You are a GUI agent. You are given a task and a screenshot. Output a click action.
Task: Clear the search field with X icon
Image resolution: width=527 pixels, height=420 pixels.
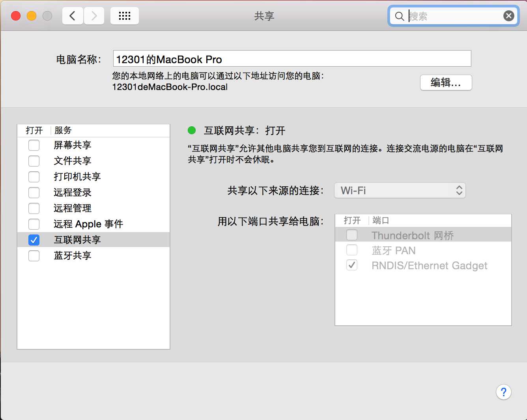(x=509, y=16)
